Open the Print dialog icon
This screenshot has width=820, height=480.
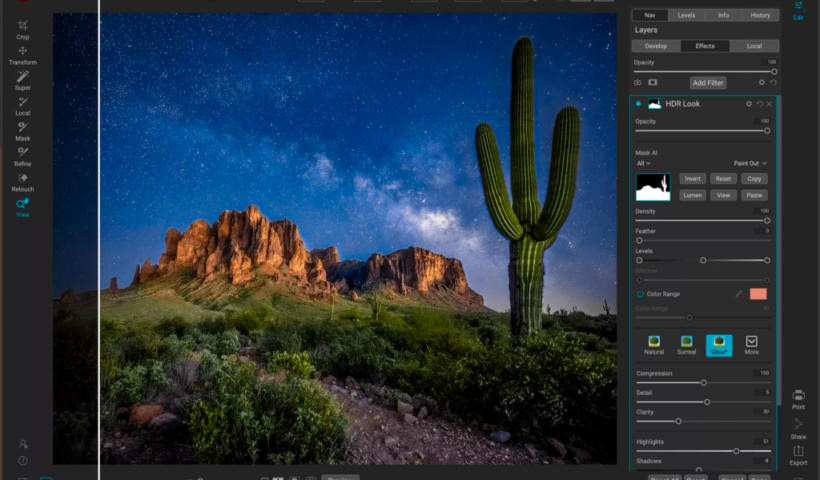pyautogui.click(x=798, y=397)
